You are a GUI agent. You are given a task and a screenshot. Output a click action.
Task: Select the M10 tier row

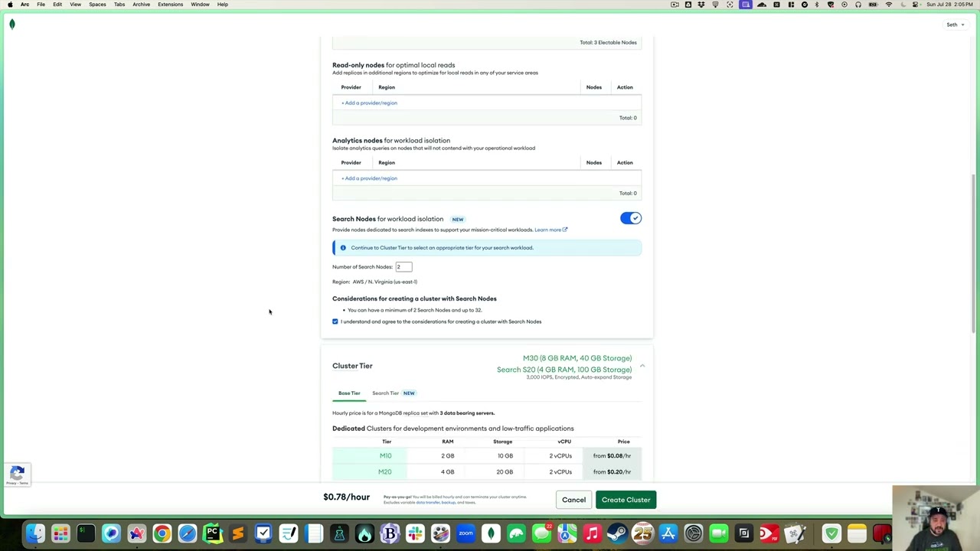click(487, 456)
